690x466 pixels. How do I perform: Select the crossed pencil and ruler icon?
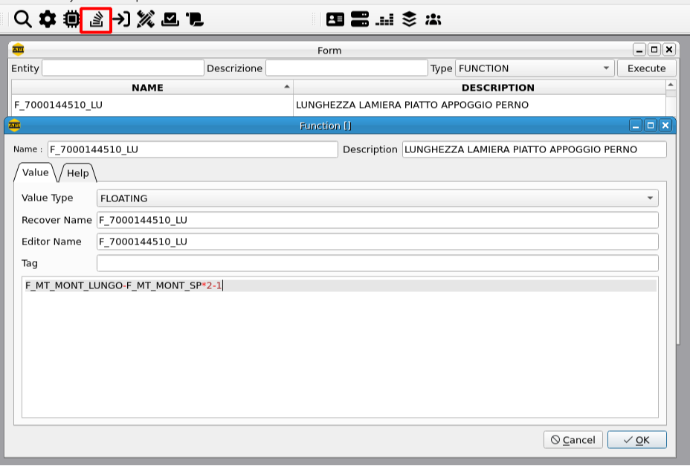[146, 19]
